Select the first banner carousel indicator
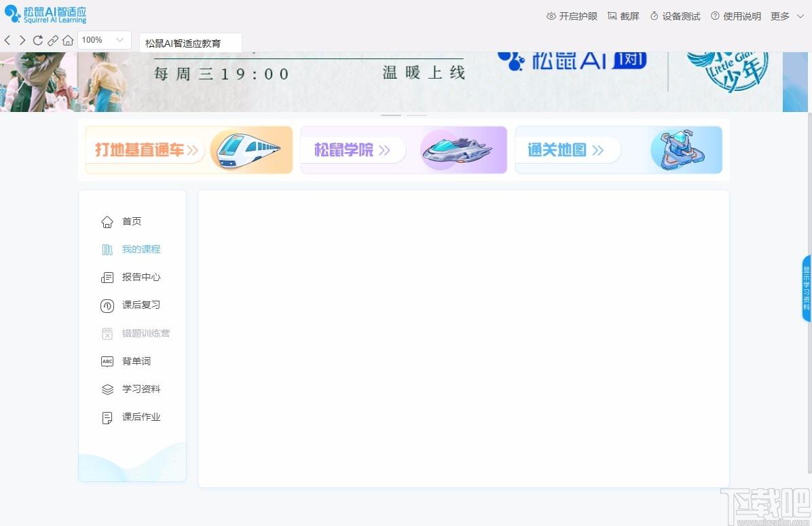The image size is (812, 526). click(x=391, y=115)
